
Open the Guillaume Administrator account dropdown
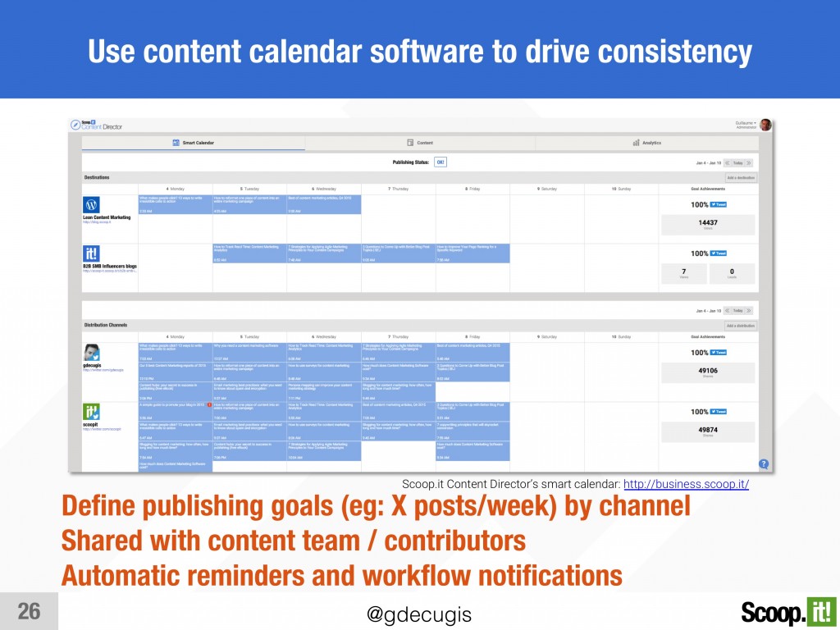click(x=746, y=125)
